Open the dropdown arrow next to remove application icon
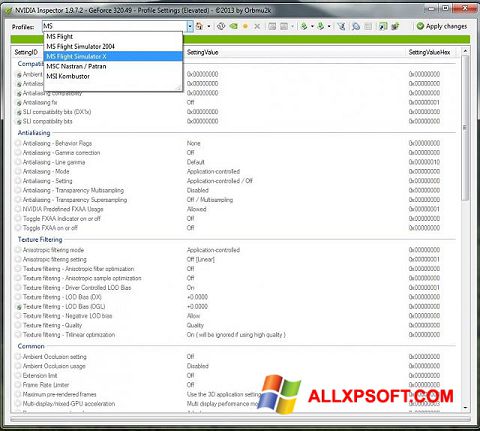The width and height of the screenshot is (480, 431). point(292,26)
